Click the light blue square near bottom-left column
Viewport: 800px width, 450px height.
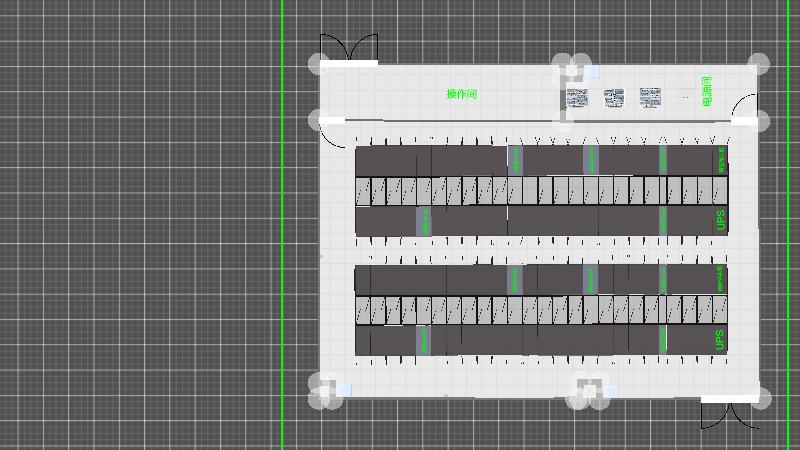345,389
